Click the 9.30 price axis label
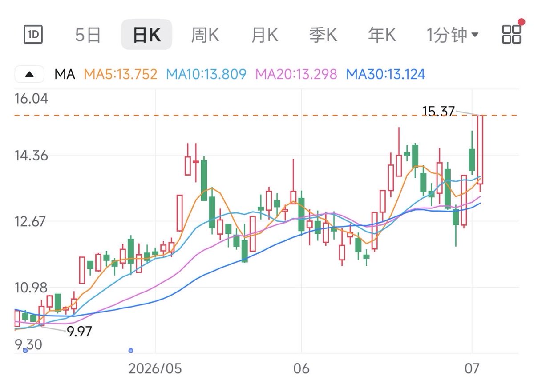This screenshot has width=534, height=392. [x=28, y=344]
